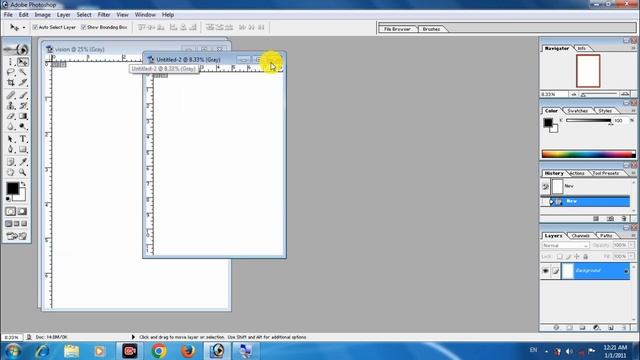Toggle Auto Select Layer checkbox
640x360 pixels.
point(35,27)
